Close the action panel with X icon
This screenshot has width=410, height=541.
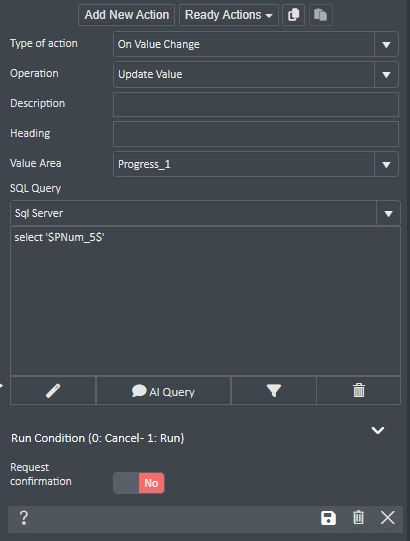pos(388,518)
